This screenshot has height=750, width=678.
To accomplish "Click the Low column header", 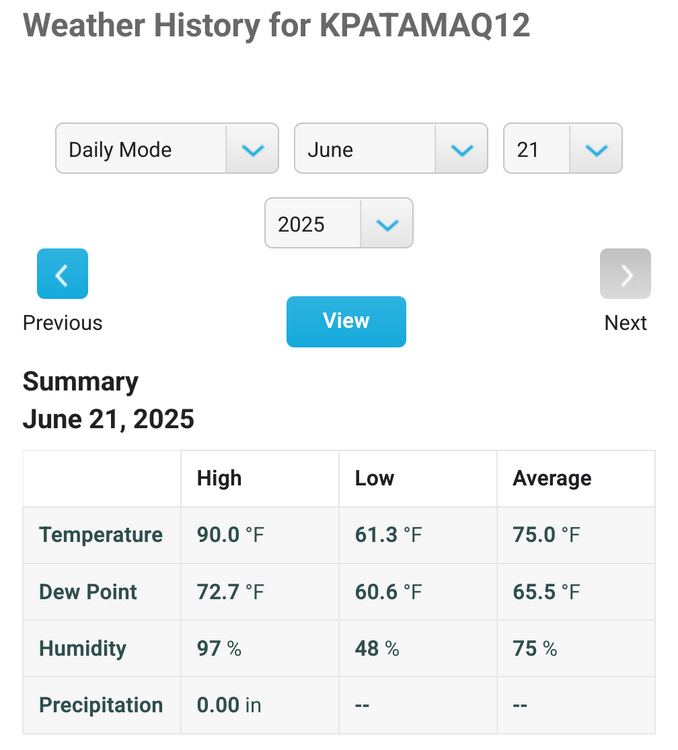I will 375,478.
